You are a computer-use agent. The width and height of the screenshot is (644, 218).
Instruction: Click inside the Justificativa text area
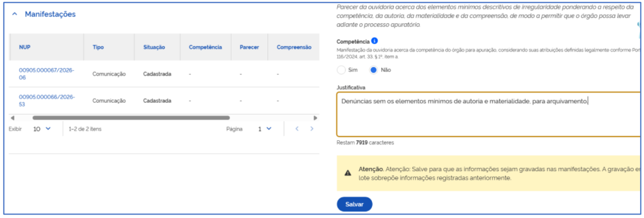[x=489, y=114]
